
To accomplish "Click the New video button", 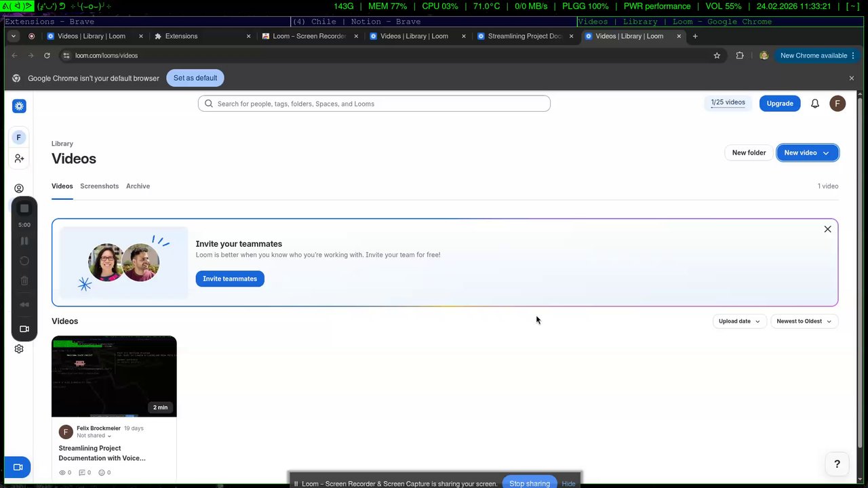I will click(807, 152).
